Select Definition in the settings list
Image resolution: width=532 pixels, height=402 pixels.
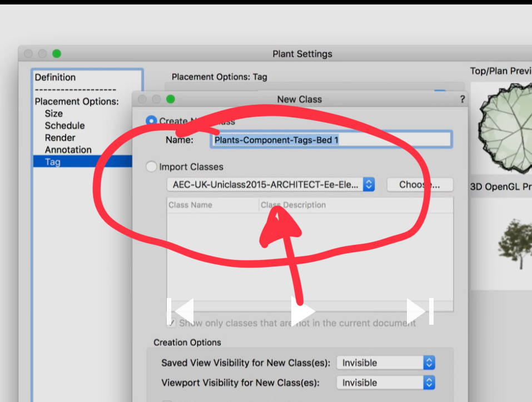tap(55, 77)
